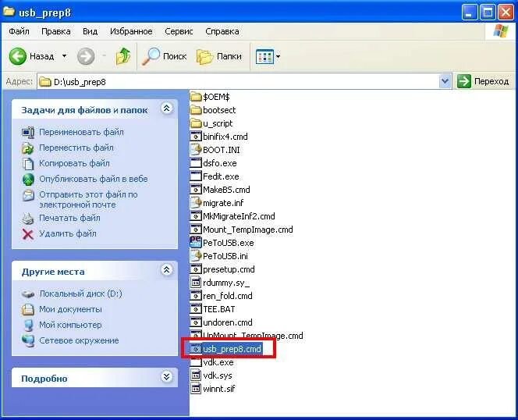The height and width of the screenshot is (420, 518).
Task: Select the PeToUSB.exe application icon
Action: 196,243
